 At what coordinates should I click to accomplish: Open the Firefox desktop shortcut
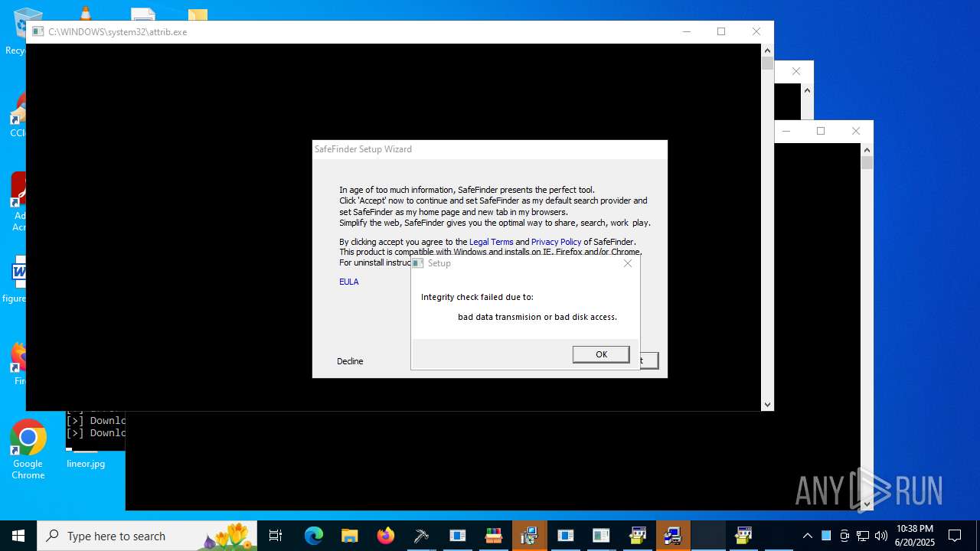pyautogui.click(x=17, y=364)
